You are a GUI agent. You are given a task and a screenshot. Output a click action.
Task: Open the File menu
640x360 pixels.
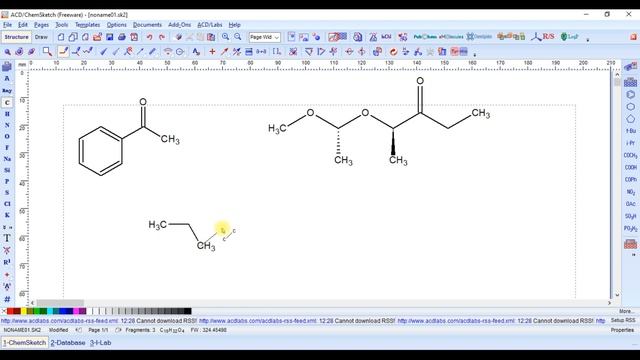pos(7,25)
